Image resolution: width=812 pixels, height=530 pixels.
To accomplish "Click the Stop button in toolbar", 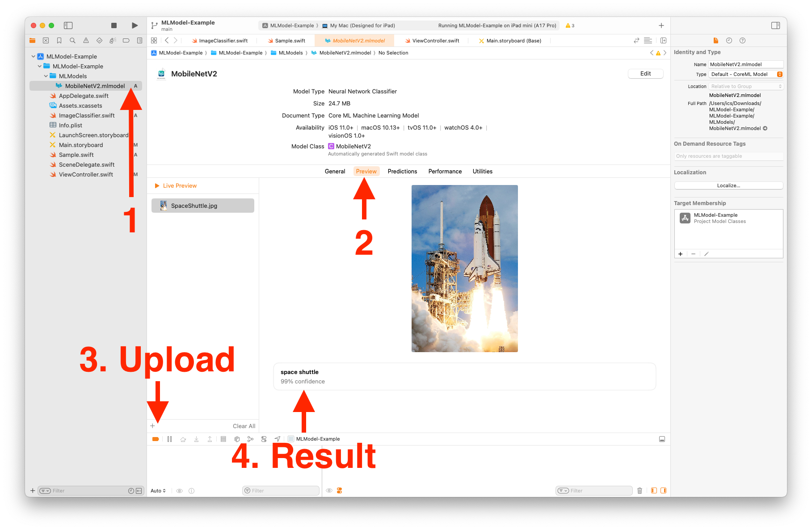I will pyautogui.click(x=114, y=25).
